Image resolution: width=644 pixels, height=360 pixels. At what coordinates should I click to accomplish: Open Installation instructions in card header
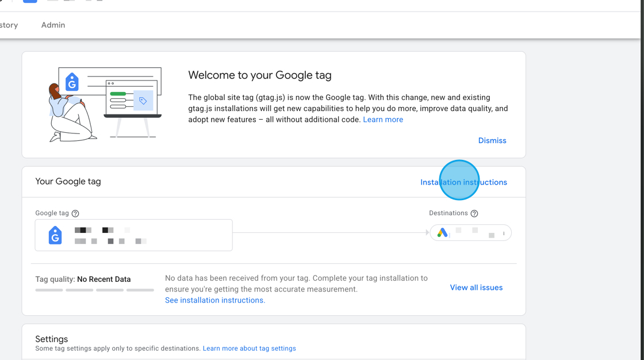(463, 182)
